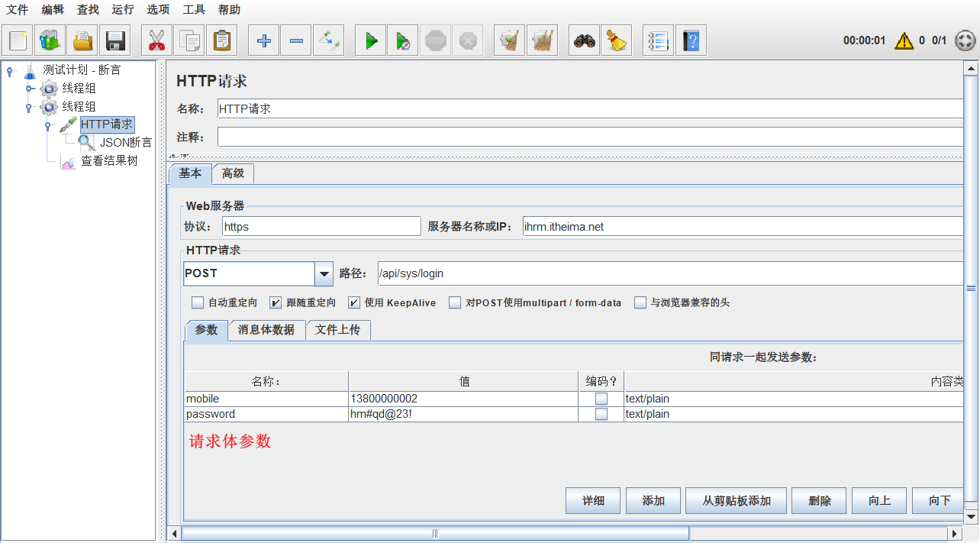The image size is (980, 543).
Task: Tick the 编码 checkbox for password row
Action: 601,414
